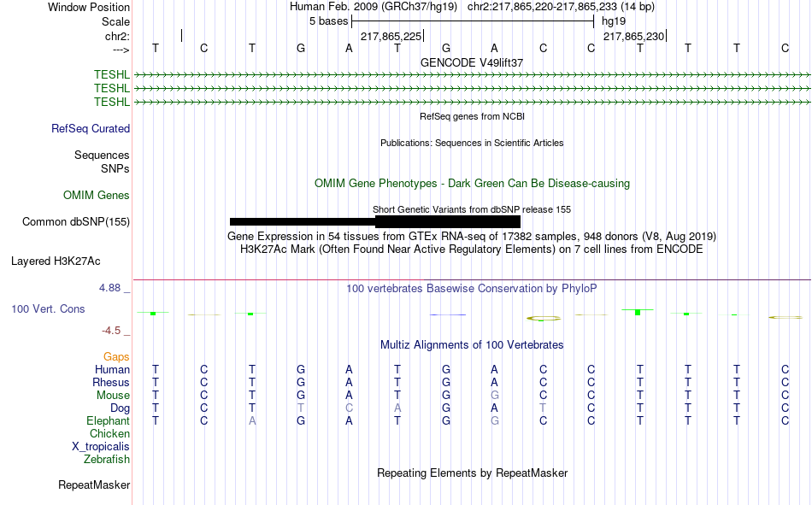Open 100 vertebrates Basewise Conservation title

coord(472,289)
